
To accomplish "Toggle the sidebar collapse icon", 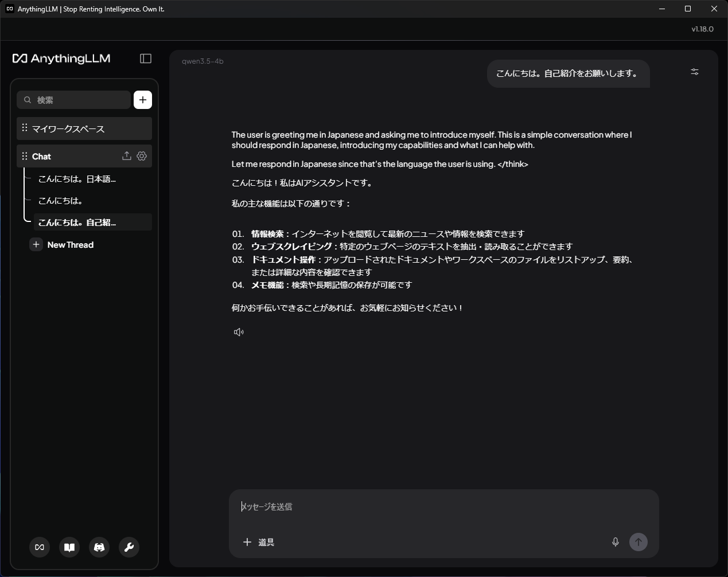I will (146, 59).
